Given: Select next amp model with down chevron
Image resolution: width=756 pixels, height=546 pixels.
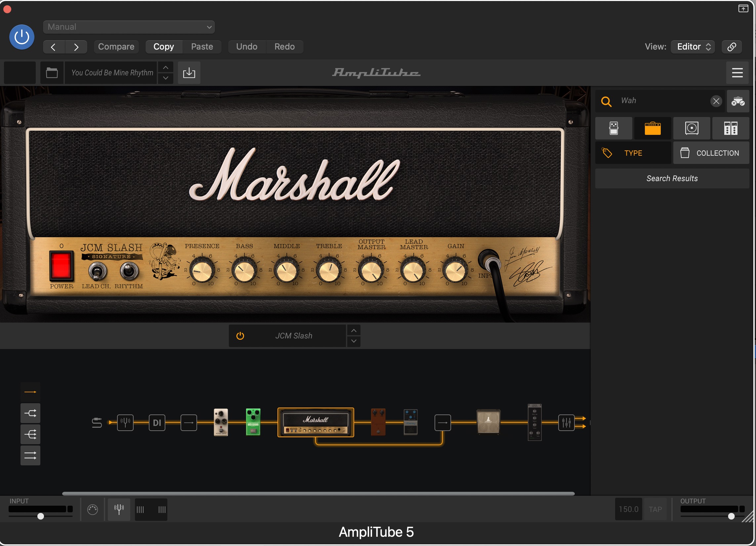Looking at the screenshot, I should tap(354, 341).
